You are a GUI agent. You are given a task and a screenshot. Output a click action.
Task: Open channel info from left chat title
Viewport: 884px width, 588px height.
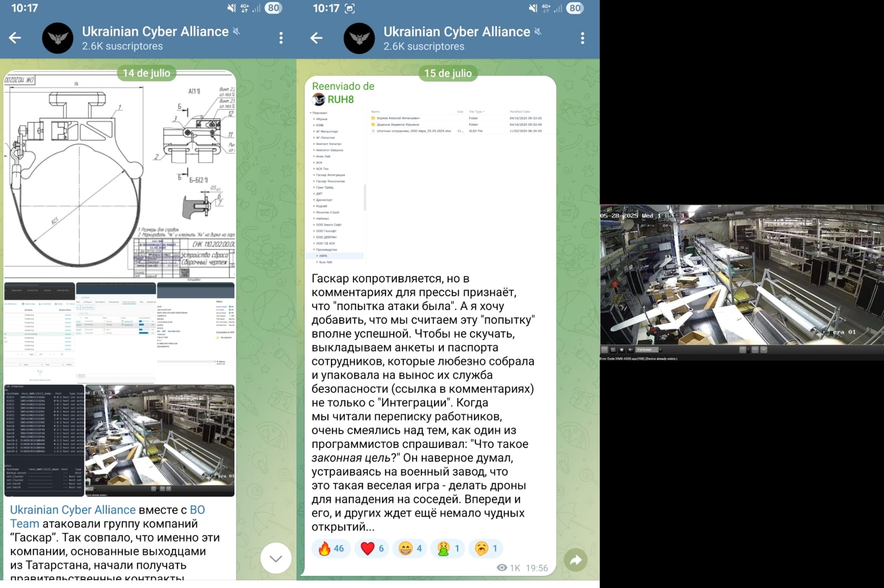pos(155,32)
